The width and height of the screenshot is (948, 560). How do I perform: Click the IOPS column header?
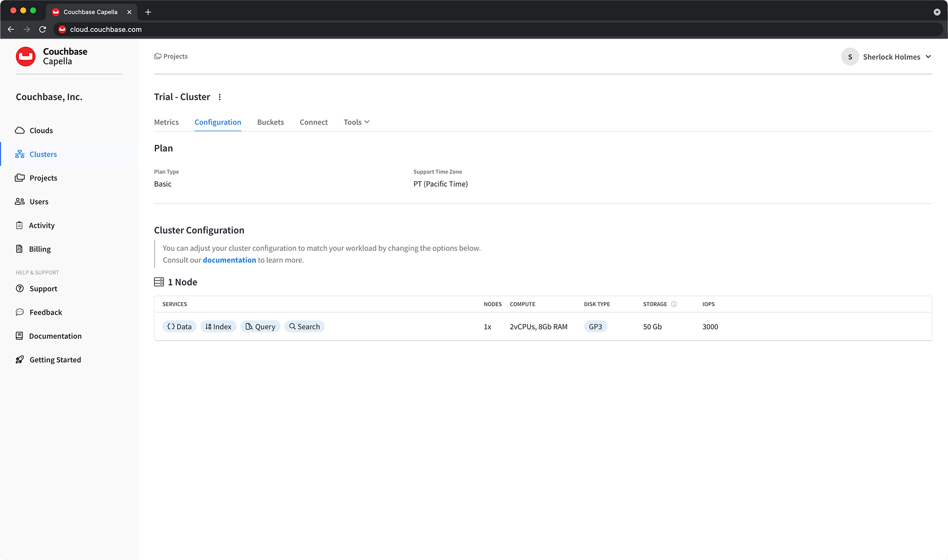(x=709, y=304)
